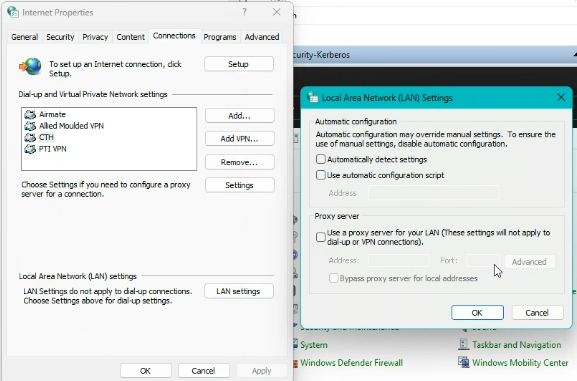Select the Connections tab
This screenshot has height=381, width=577.
click(x=174, y=36)
